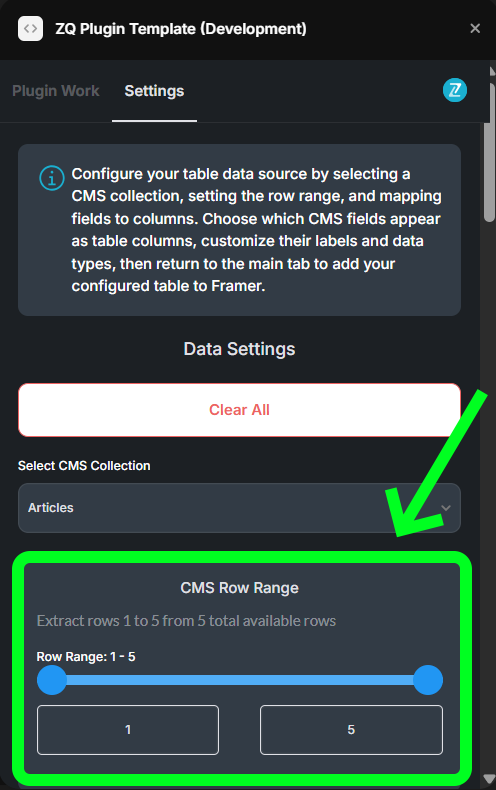
Task: Click the teal Z logo avatar
Action: 455,91
